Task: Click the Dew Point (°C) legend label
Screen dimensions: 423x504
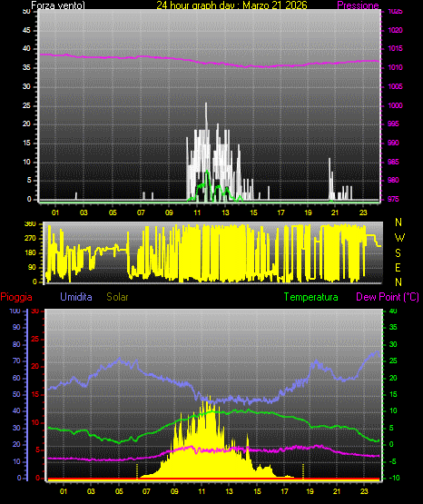Action: point(388,297)
